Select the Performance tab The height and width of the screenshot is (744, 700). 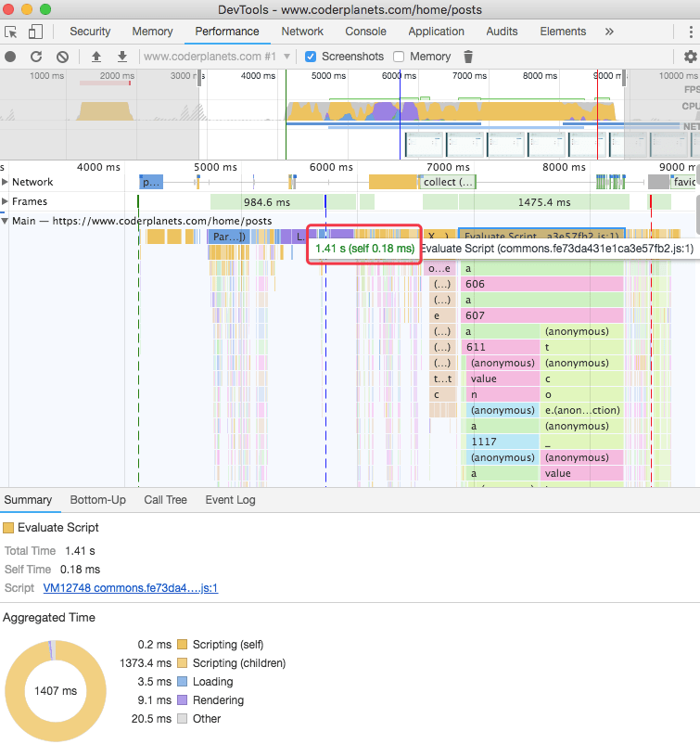tap(227, 32)
